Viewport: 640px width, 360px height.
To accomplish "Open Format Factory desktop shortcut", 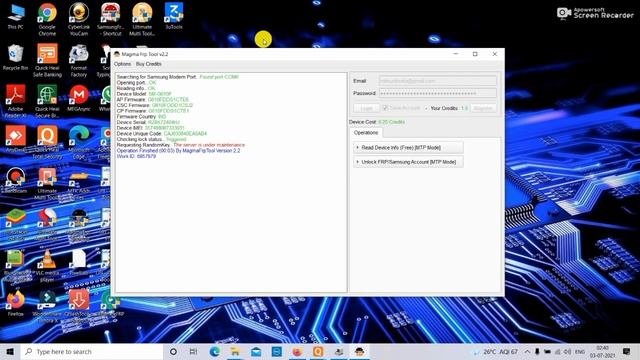I will click(79, 60).
